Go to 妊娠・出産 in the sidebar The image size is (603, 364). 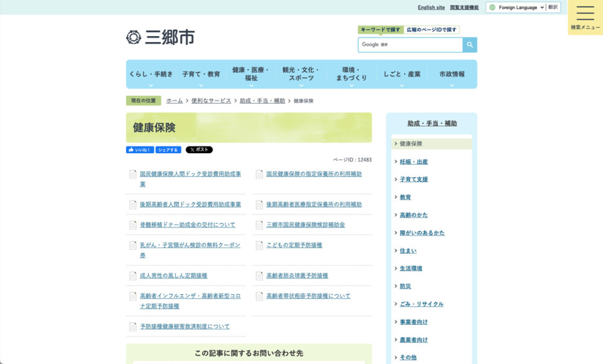(414, 162)
